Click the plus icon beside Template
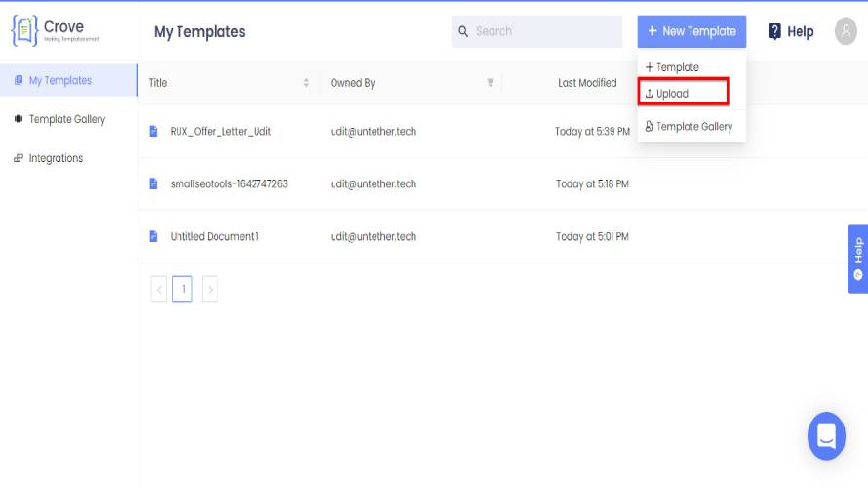 650,67
